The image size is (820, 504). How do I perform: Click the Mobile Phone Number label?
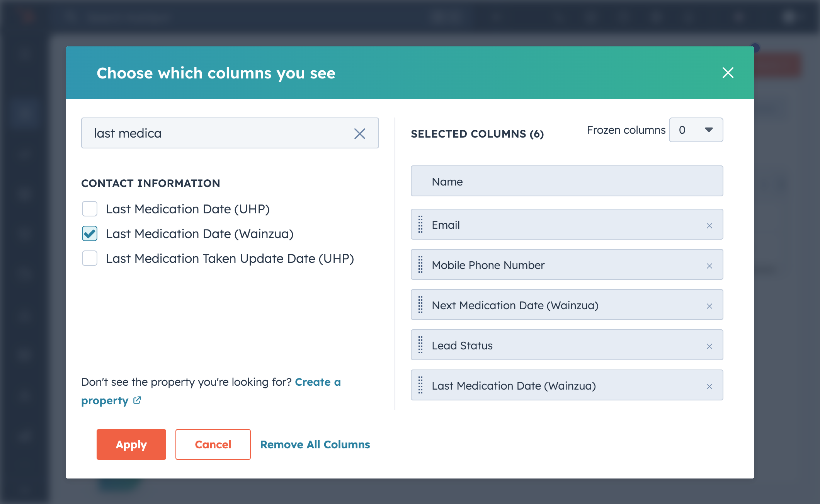(x=488, y=265)
